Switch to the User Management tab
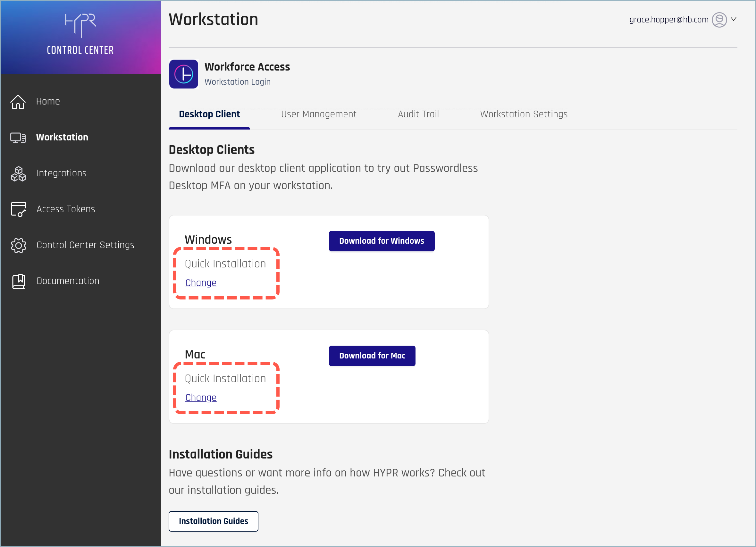The height and width of the screenshot is (547, 756). coord(319,114)
